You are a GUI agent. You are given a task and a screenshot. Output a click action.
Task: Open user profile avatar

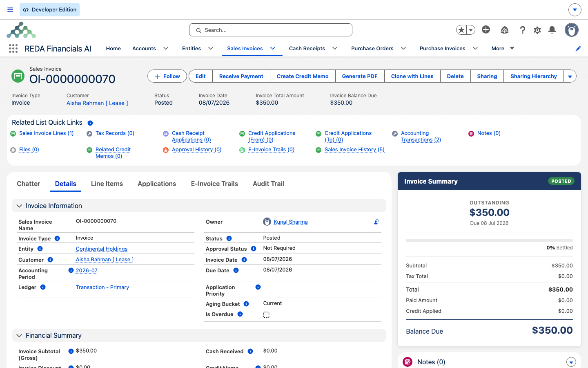tap(572, 30)
